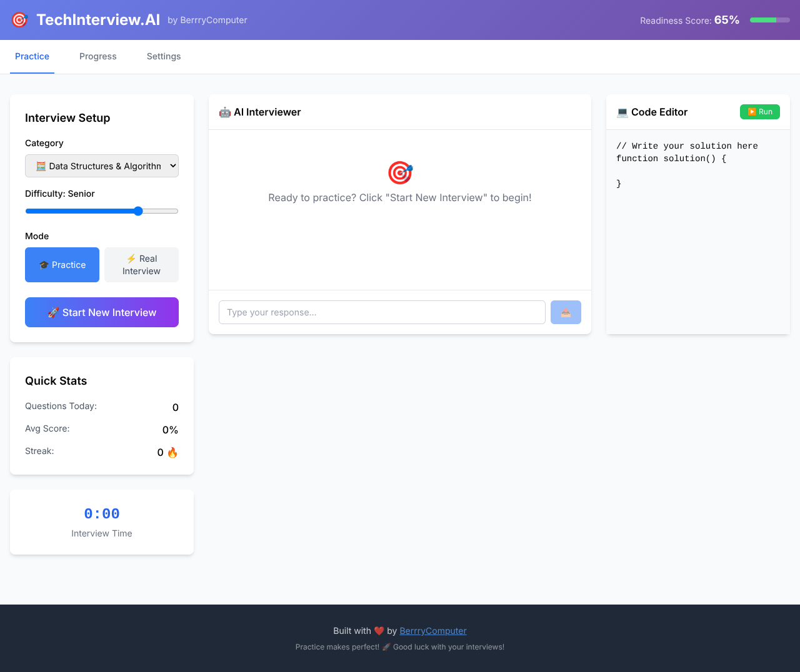The width and height of the screenshot is (800, 672).
Task: Switch to the Progress tab
Action: pyautogui.click(x=97, y=56)
